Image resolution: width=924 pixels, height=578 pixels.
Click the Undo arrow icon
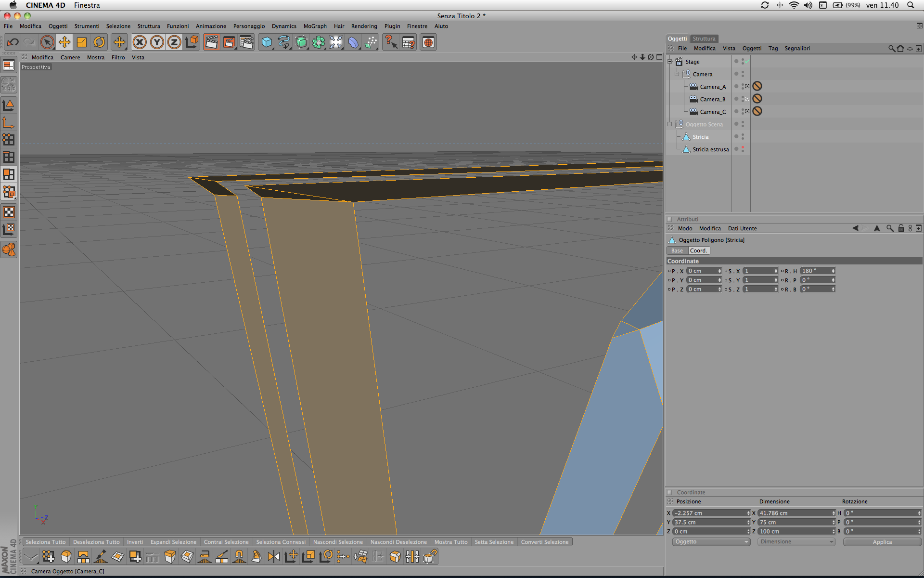tap(13, 42)
